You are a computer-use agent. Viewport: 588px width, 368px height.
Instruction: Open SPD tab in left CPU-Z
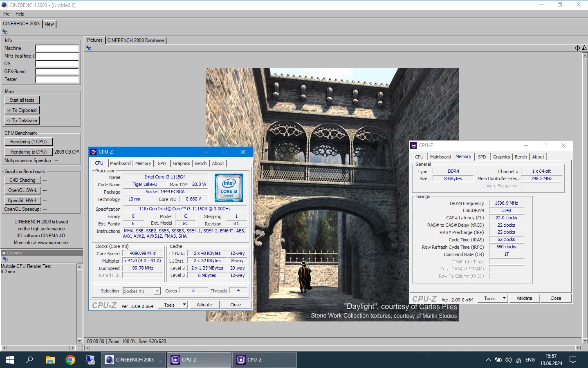click(x=162, y=163)
